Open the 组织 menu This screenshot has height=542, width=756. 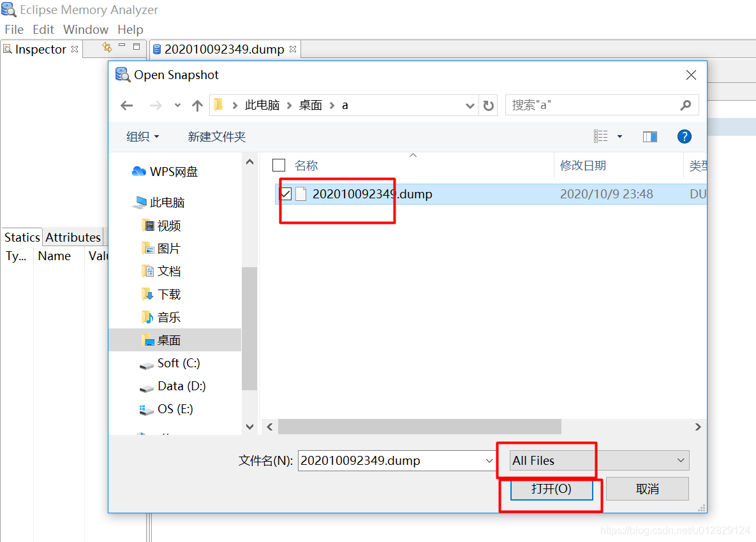coord(142,137)
